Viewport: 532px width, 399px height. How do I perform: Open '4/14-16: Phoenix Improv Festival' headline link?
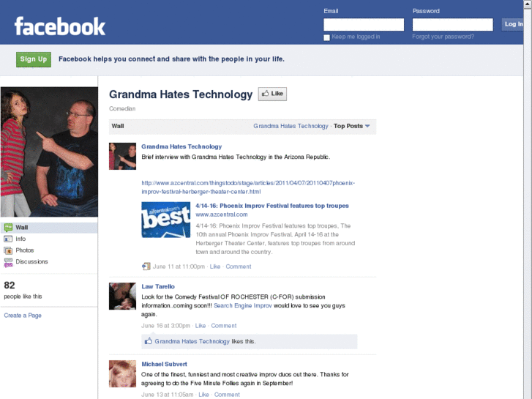(x=272, y=206)
